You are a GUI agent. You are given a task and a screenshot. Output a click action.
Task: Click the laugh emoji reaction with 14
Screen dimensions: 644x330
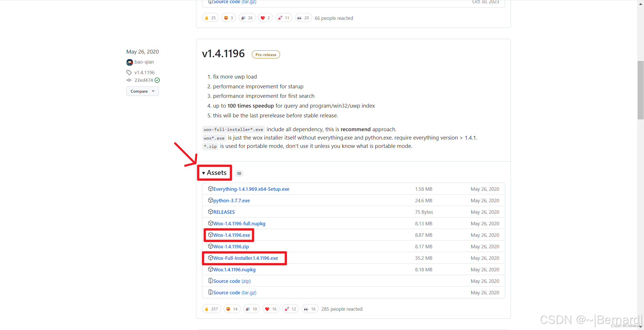click(x=232, y=309)
